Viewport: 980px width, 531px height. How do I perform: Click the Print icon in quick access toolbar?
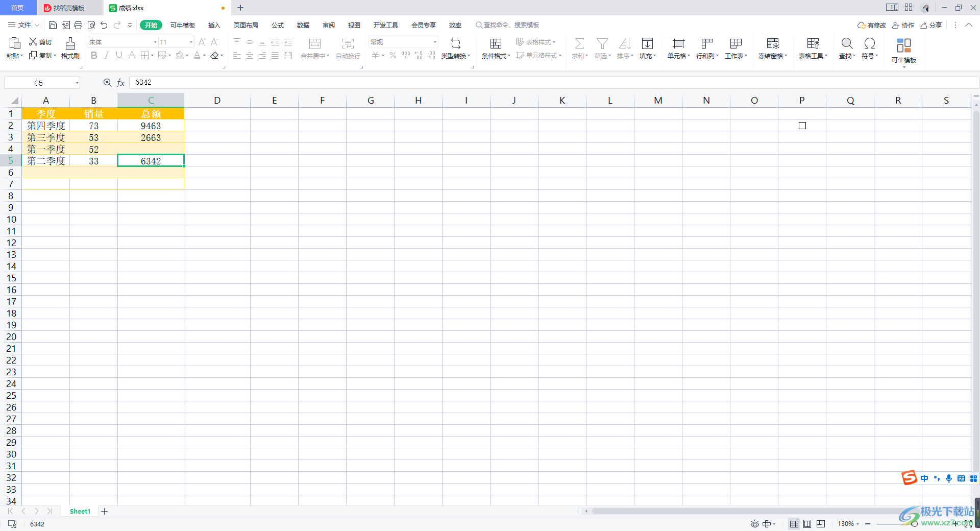click(78, 25)
